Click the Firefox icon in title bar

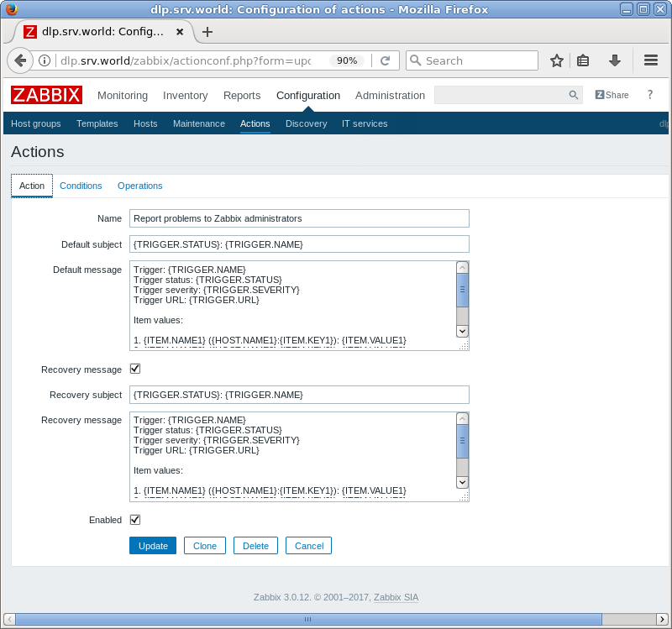pos(12,9)
